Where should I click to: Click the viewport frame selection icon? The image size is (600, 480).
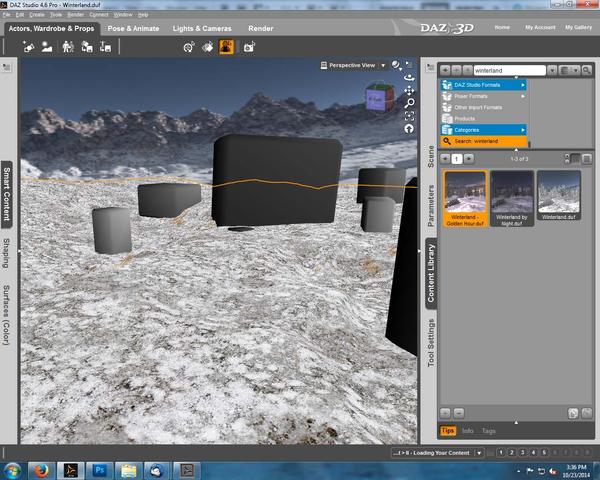[x=409, y=116]
